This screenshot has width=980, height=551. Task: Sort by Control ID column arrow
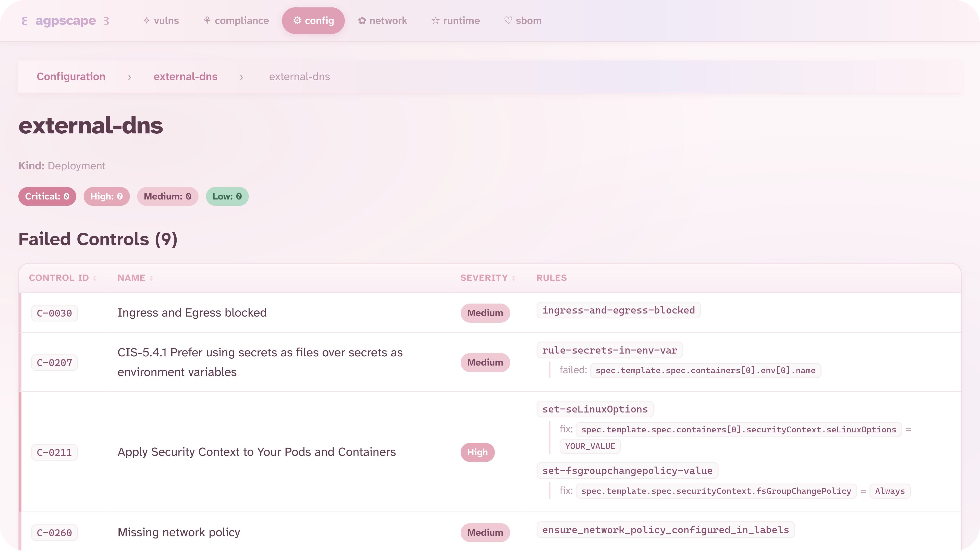point(95,278)
